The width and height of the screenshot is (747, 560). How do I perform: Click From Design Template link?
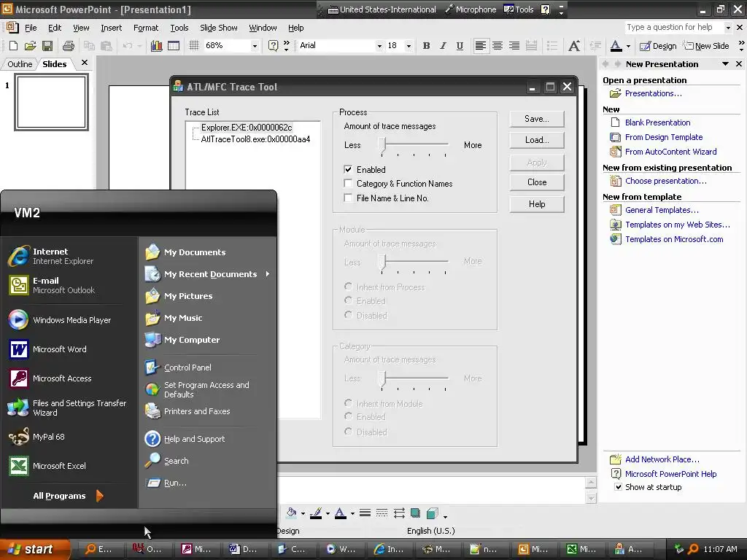coord(664,137)
